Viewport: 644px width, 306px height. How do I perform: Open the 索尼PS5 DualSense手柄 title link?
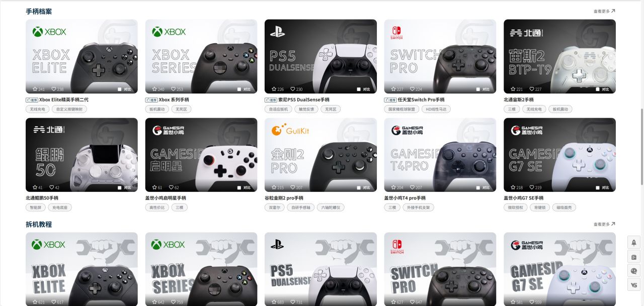pos(297,99)
